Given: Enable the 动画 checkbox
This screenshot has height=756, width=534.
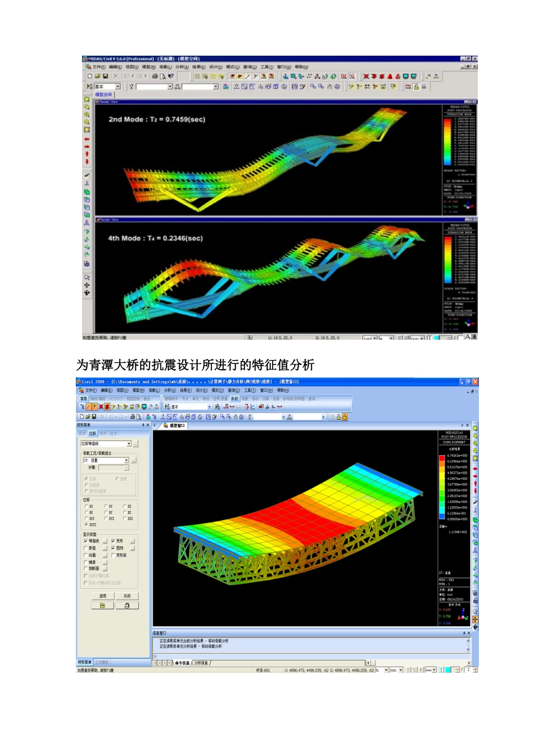Looking at the screenshot, I should 85,555.
